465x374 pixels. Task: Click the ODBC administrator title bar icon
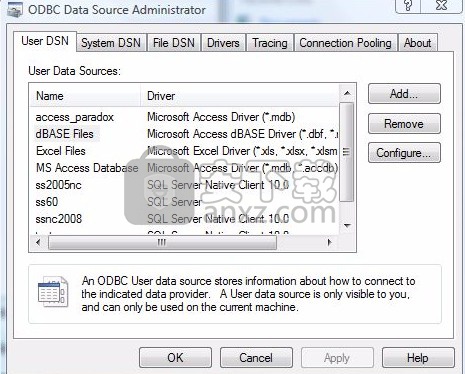click(x=15, y=10)
